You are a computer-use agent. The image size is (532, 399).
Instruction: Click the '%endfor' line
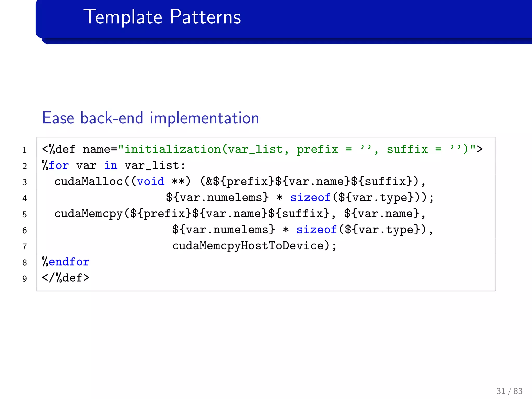[66, 262]
